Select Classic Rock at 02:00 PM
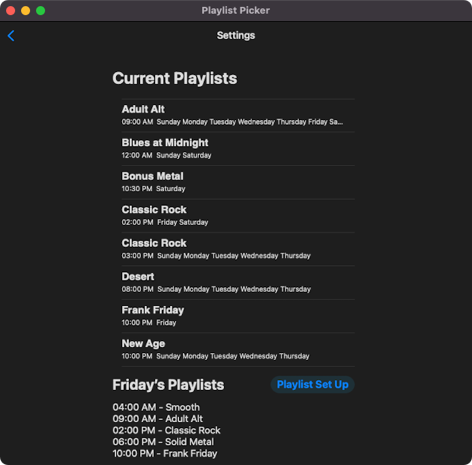 coord(238,216)
